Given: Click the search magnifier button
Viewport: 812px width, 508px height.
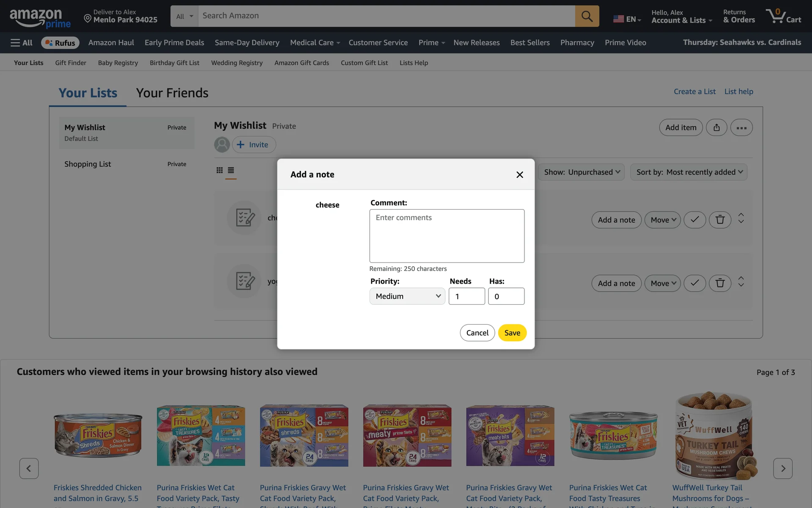Looking at the screenshot, I should coord(587,16).
